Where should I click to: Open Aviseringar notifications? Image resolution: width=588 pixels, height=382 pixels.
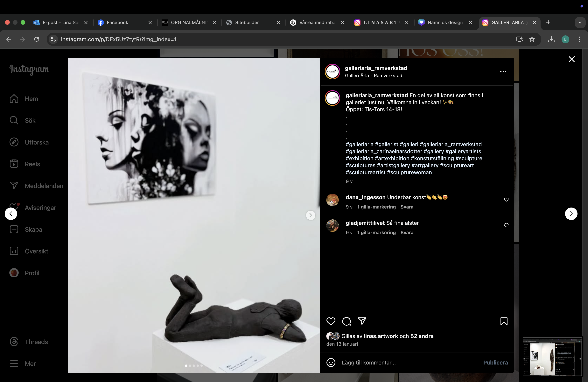coord(33,208)
